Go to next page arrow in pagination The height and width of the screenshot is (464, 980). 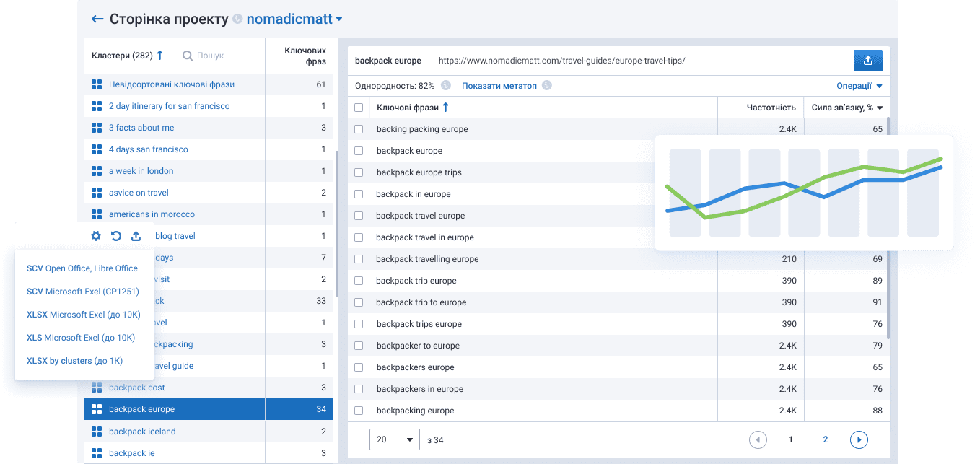[858, 439]
